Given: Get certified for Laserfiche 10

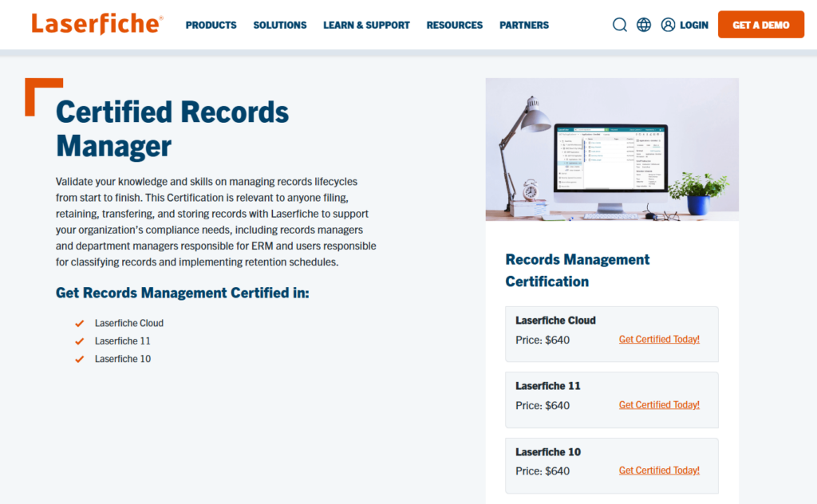Looking at the screenshot, I should pyautogui.click(x=659, y=471).
